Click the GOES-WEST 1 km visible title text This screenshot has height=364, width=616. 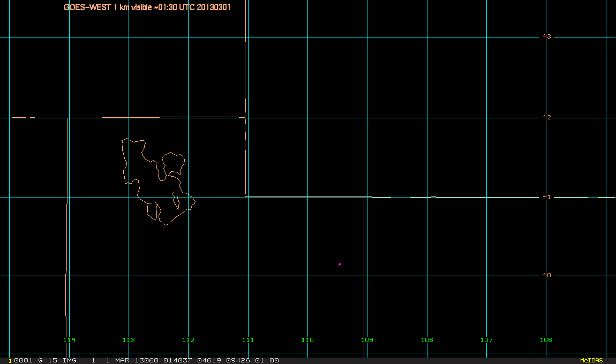[x=147, y=7]
